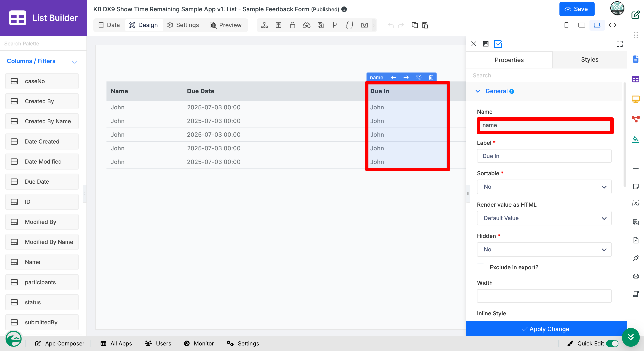Click the padlock permission icon
644x351 pixels.
(292, 25)
